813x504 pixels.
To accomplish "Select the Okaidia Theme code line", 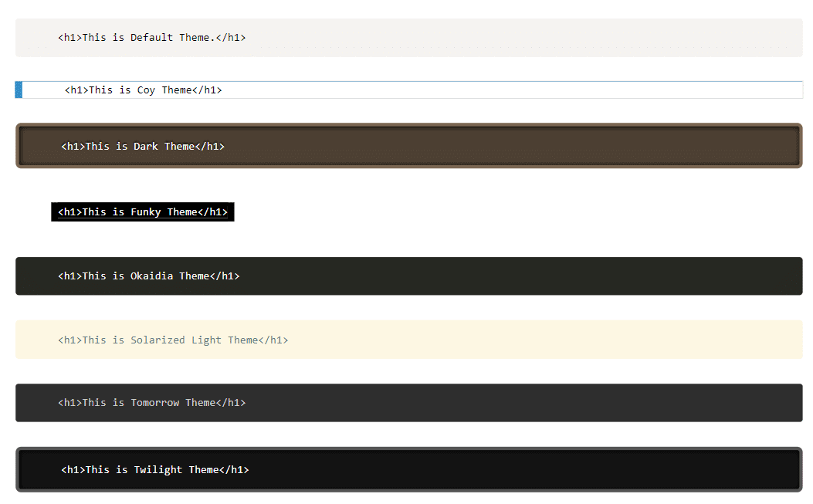I will [148, 276].
